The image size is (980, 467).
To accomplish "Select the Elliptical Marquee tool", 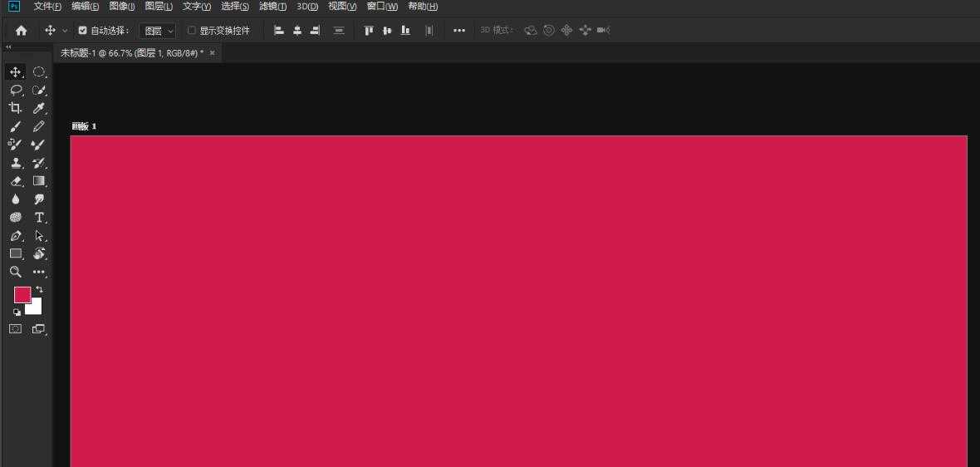I will point(38,72).
